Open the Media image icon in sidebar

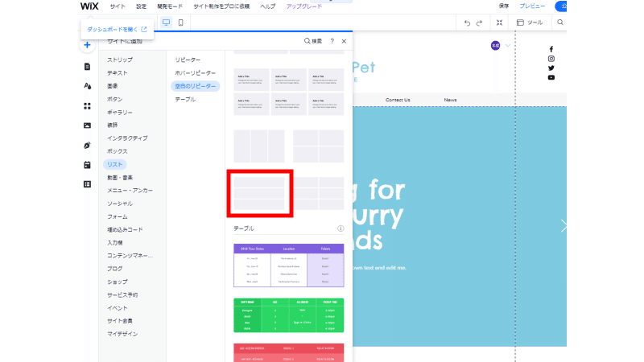click(x=87, y=125)
